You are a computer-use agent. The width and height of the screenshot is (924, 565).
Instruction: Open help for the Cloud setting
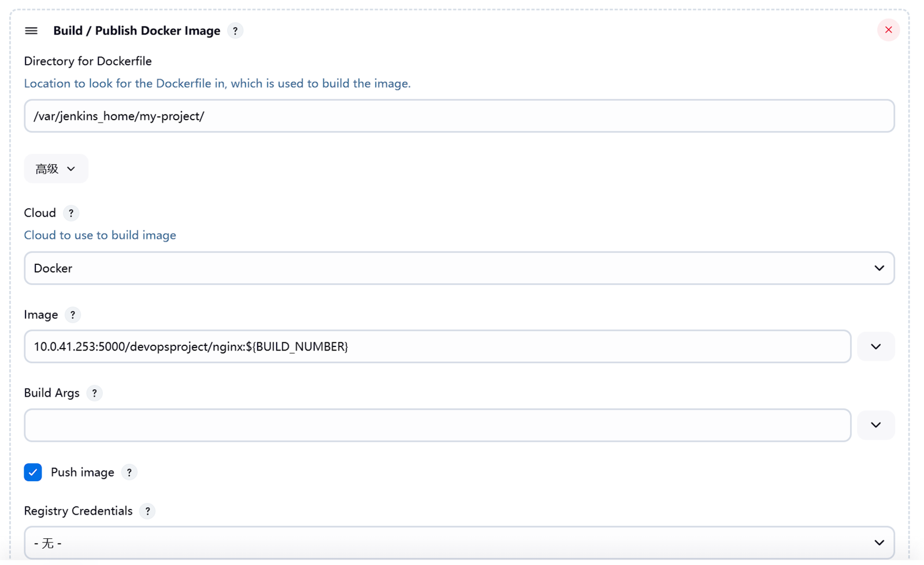(71, 213)
